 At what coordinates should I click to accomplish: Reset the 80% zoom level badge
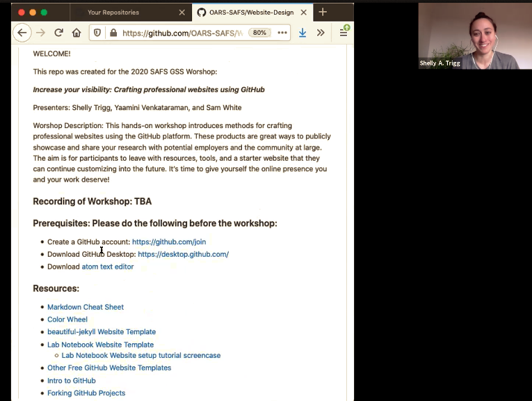[x=259, y=33]
